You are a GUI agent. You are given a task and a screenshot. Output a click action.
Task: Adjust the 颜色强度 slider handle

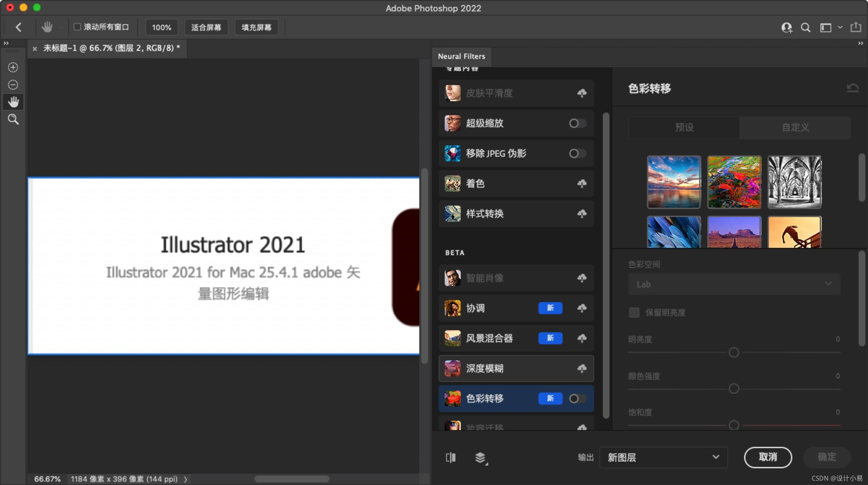(734, 389)
